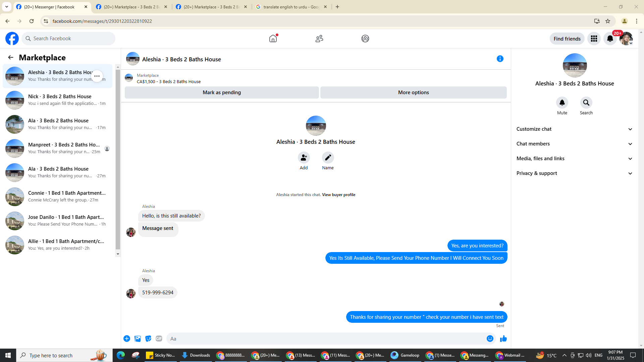Open Facebook home logo
The image size is (644, 362).
12,39
